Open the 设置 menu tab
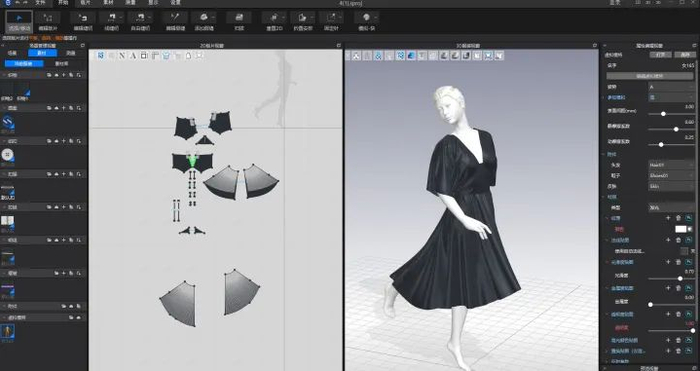700x371 pixels. [175, 3]
